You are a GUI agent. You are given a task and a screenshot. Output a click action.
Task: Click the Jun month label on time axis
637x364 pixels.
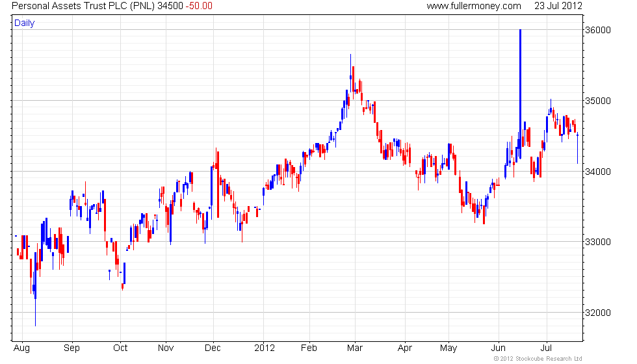pos(498,348)
